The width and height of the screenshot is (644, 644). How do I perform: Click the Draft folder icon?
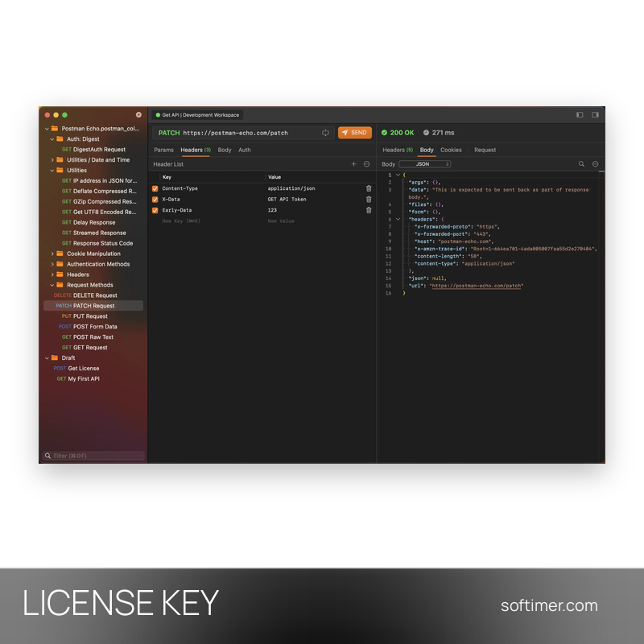click(55, 357)
